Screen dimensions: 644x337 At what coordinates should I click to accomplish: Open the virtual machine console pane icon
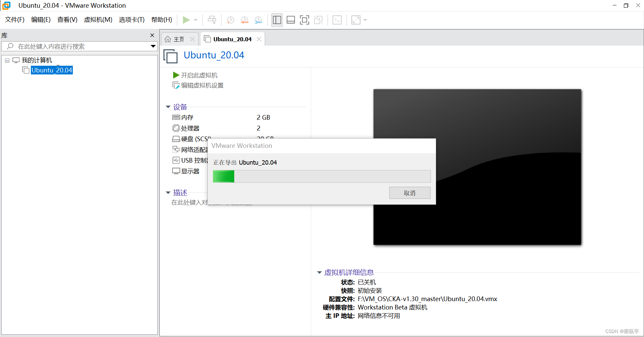click(x=337, y=20)
